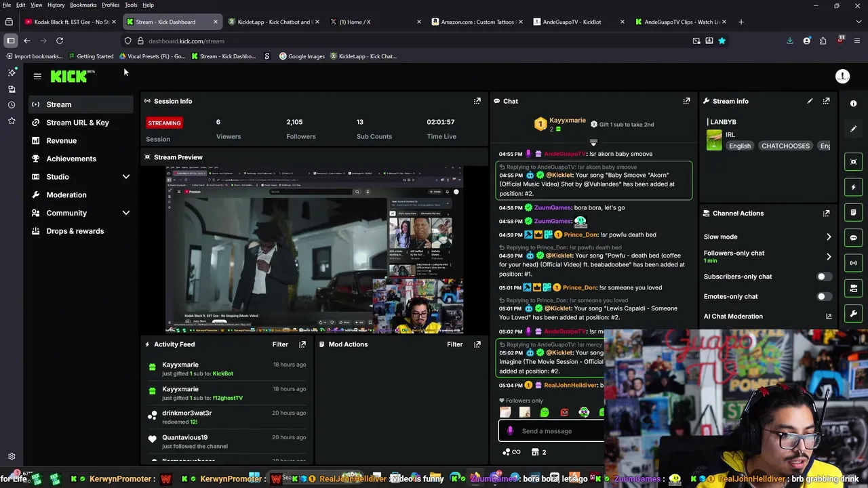Pop out the Mod Actions panel
This screenshot has height=488, width=868.
coord(477,344)
